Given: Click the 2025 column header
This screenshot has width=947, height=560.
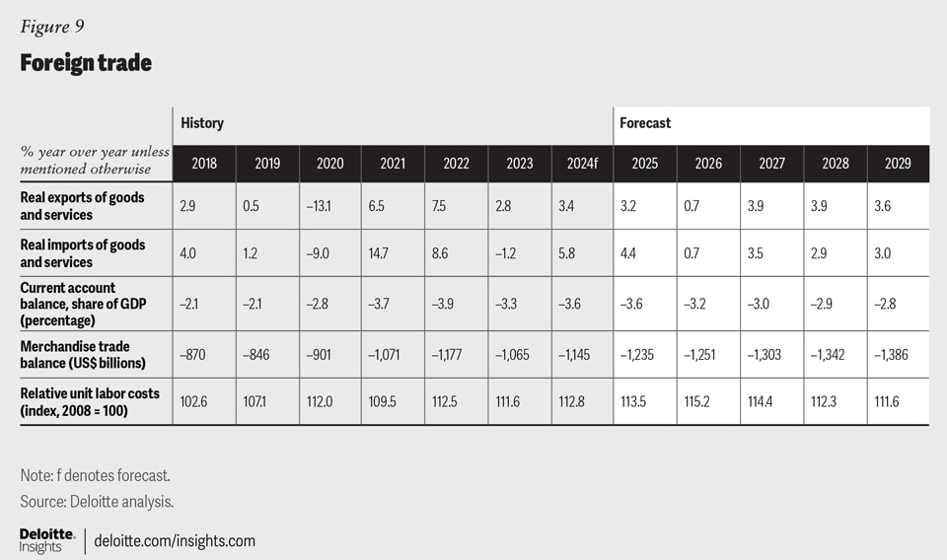Looking at the screenshot, I should [644, 163].
